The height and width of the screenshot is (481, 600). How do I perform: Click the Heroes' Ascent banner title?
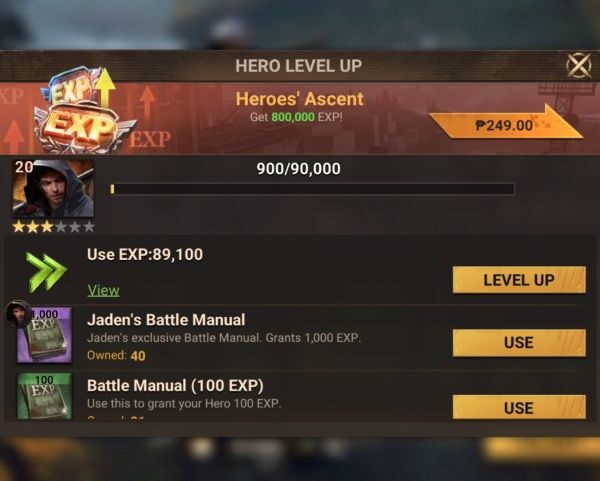pyautogui.click(x=300, y=99)
